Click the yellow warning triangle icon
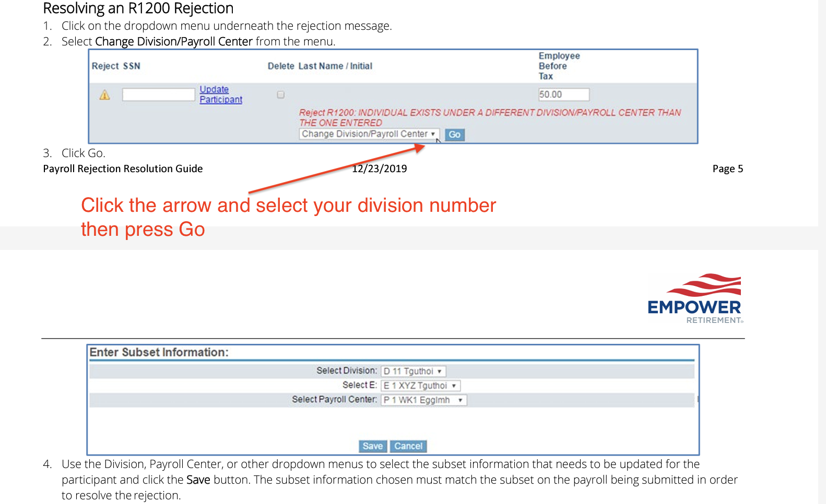This screenshot has height=504, width=826. click(105, 95)
